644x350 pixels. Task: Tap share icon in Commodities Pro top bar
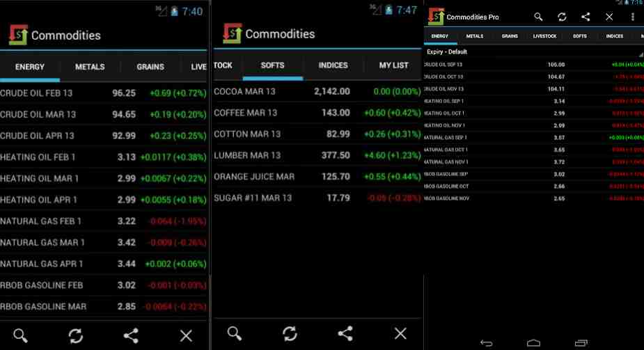pyautogui.click(x=586, y=17)
